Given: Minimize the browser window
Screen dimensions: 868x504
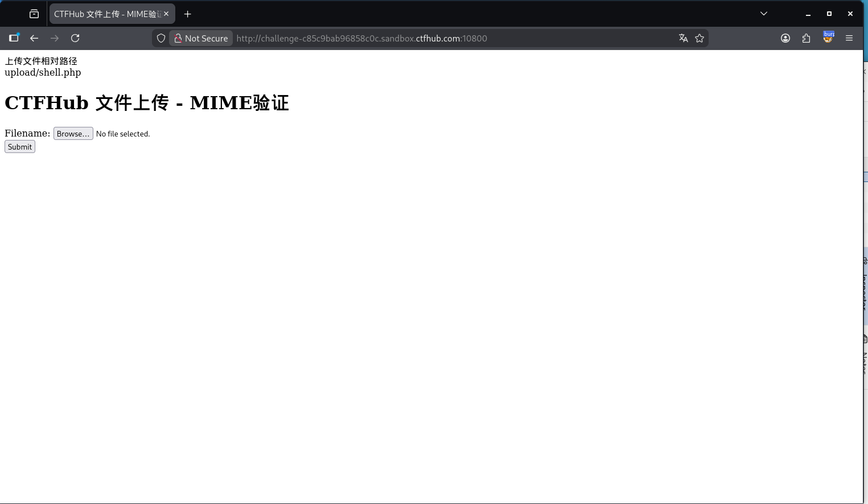Looking at the screenshot, I should pos(808,14).
